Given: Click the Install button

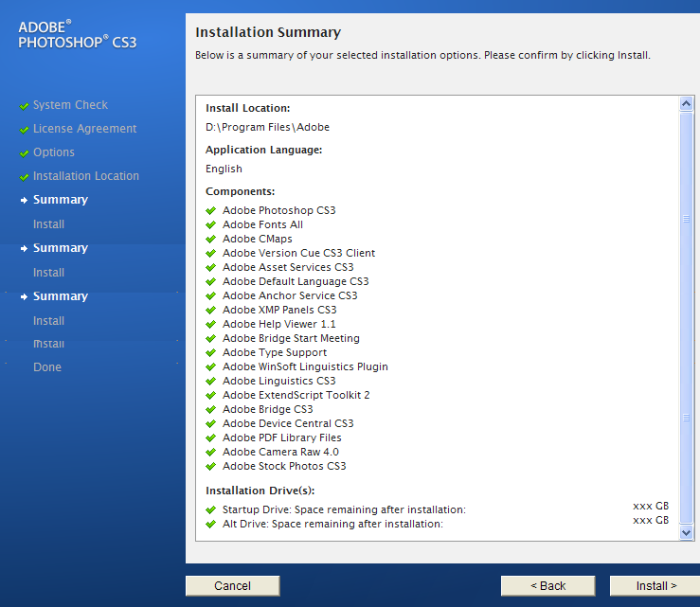Looking at the screenshot, I should tap(655, 585).
